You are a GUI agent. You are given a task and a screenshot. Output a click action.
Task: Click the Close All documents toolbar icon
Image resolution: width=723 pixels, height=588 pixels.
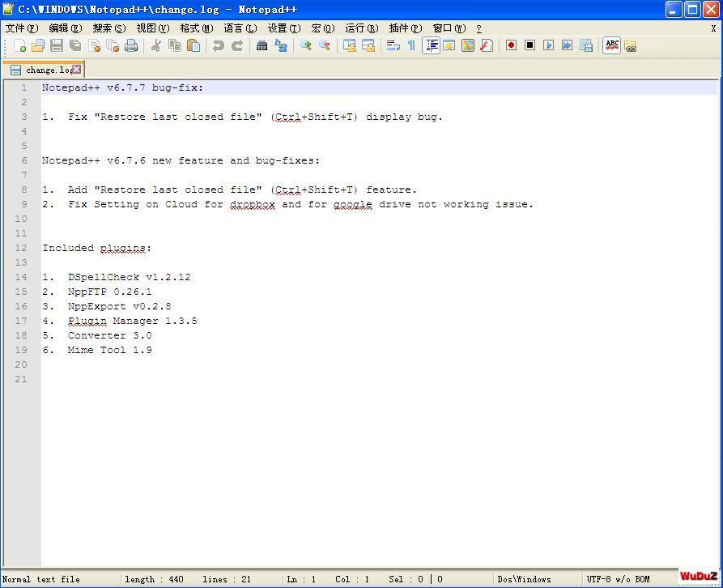(113, 45)
